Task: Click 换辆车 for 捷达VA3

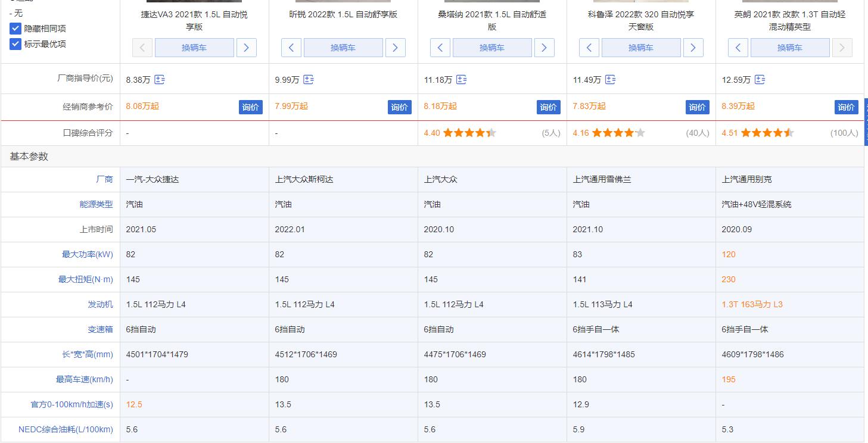Action: pyautogui.click(x=194, y=48)
